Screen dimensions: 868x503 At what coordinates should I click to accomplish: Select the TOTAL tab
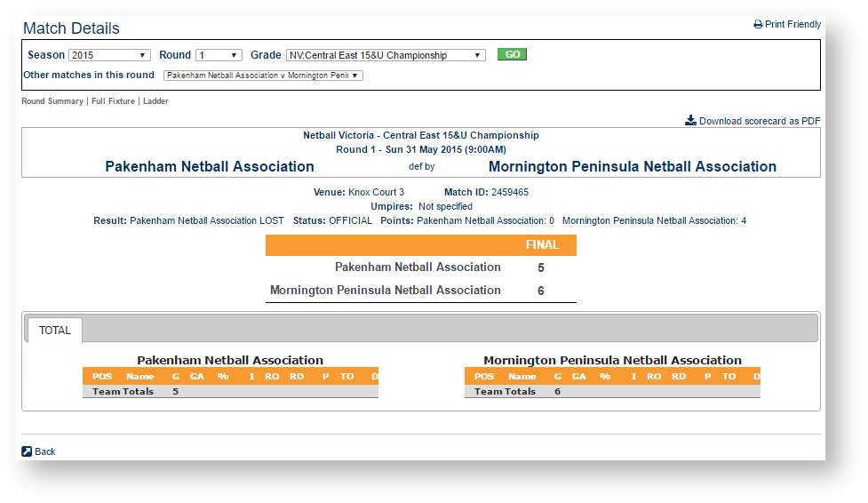tap(55, 331)
